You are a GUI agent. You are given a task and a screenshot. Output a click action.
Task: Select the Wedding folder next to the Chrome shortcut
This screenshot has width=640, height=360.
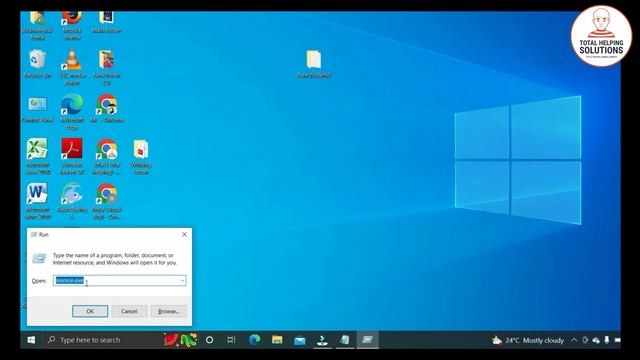pyautogui.click(x=141, y=157)
